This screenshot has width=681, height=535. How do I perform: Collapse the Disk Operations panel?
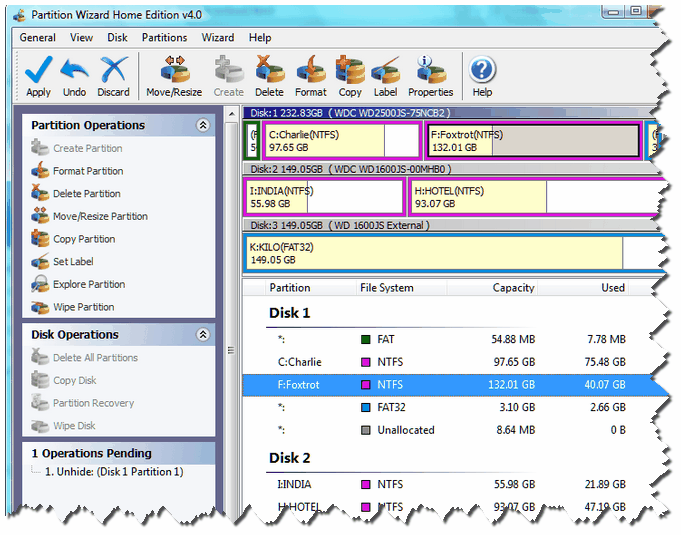click(x=203, y=334)
